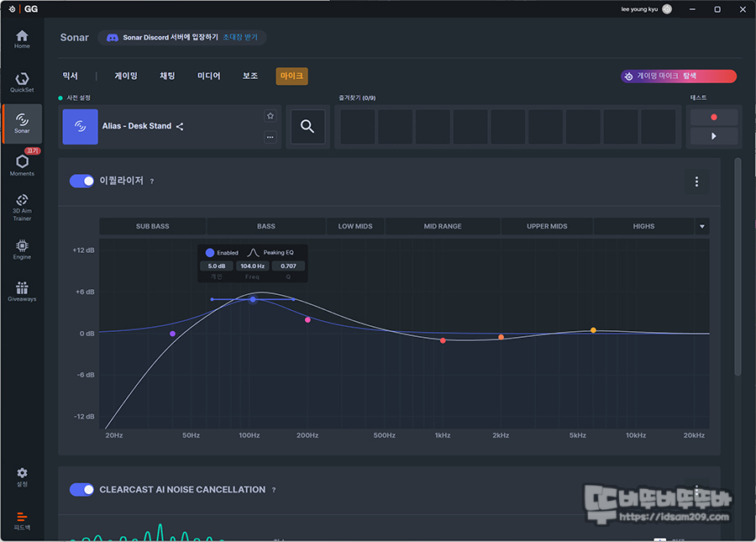Play back the microphone test

[x=713, y=136]
